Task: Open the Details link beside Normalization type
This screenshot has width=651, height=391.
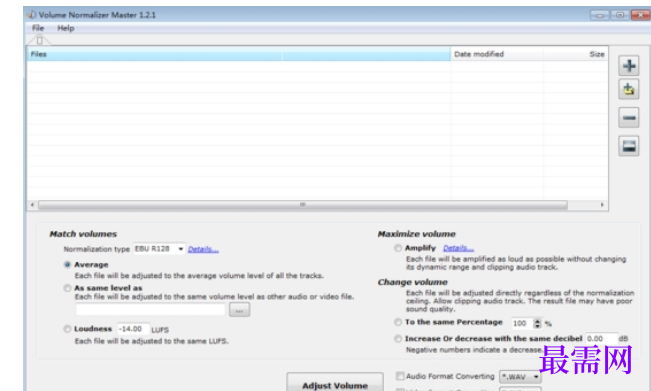Action: (x=203, y=249)
